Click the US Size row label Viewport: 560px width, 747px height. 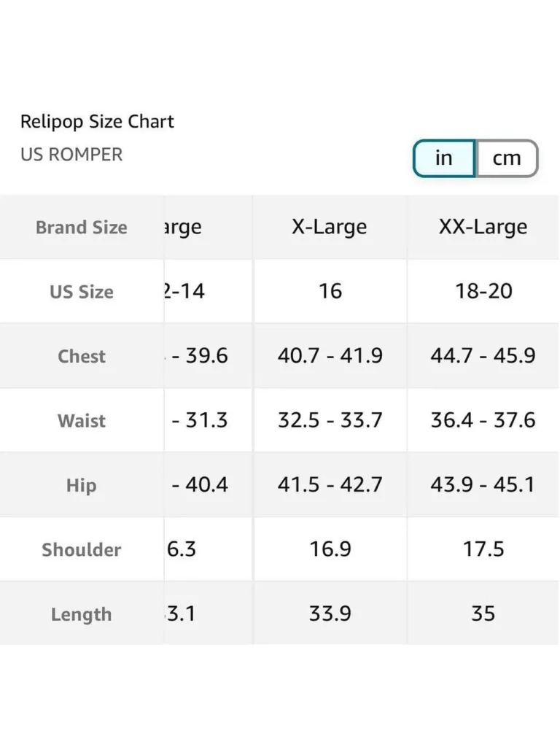coord(82,292)
